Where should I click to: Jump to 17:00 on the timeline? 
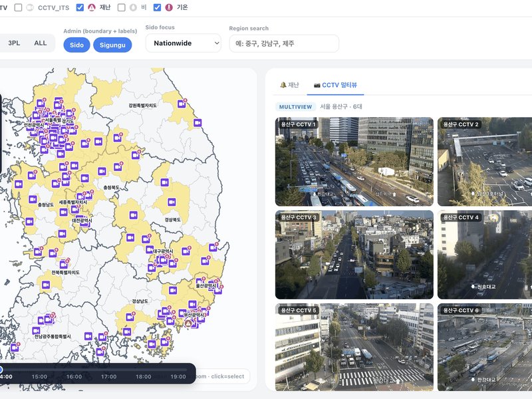point(108,376)
